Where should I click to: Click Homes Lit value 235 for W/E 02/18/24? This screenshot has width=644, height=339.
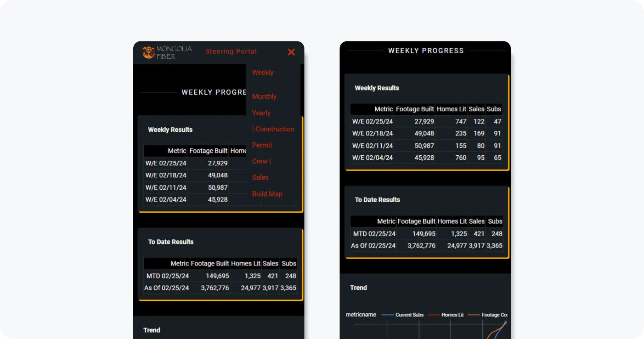tap(461, 134)
